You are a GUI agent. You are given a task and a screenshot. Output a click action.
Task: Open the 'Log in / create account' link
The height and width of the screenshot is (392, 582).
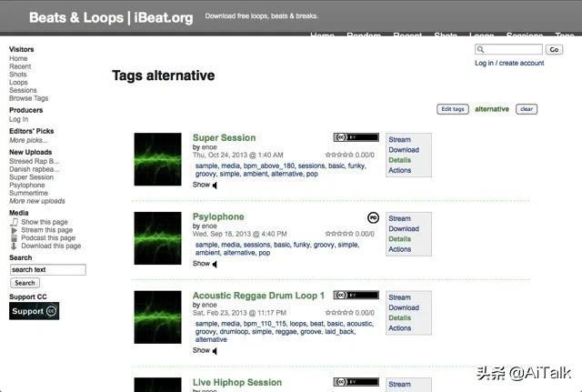509,63
